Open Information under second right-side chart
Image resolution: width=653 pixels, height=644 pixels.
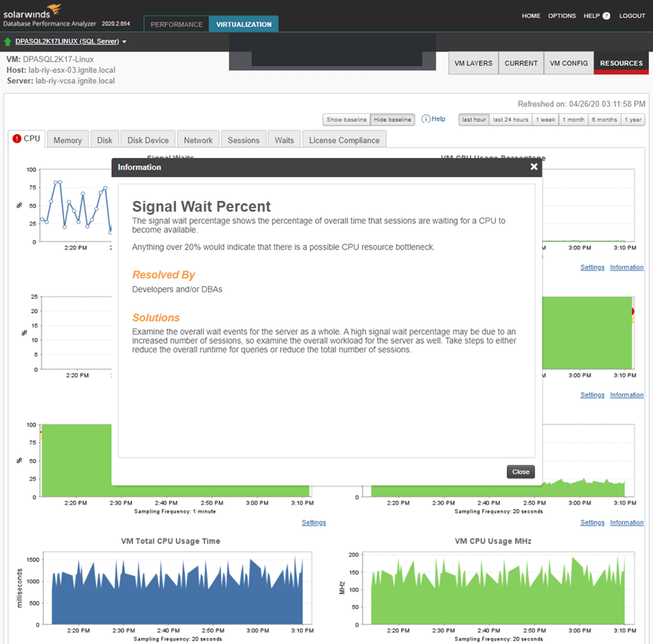(x=627, y=395)
